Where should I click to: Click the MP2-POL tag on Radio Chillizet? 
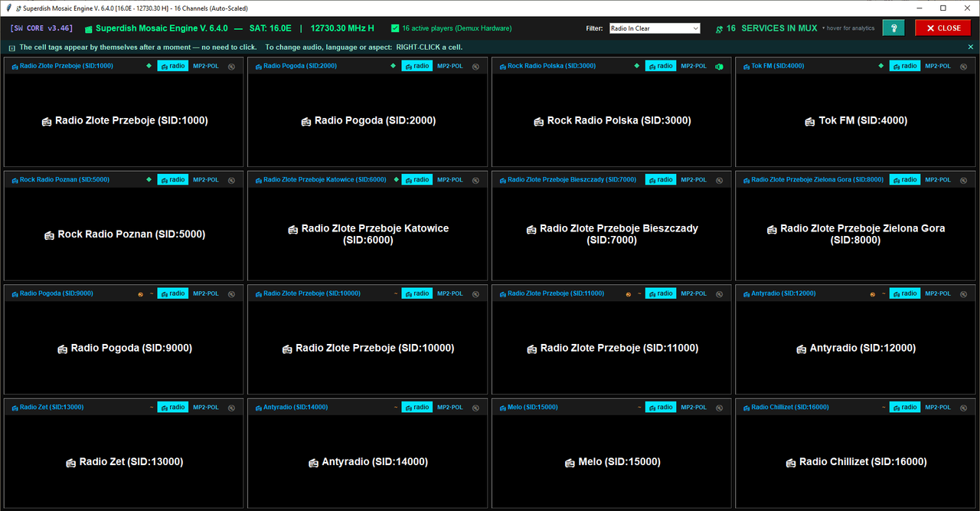(938, 408)
